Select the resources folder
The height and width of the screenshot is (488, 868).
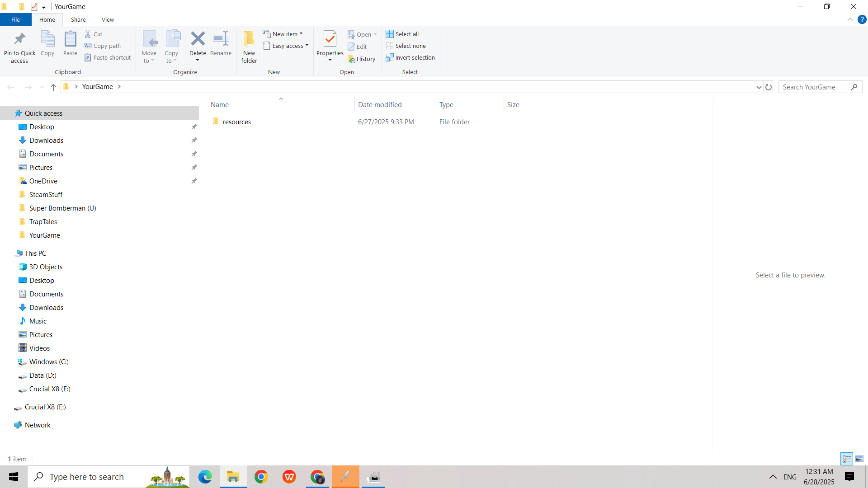coord(236,122)
